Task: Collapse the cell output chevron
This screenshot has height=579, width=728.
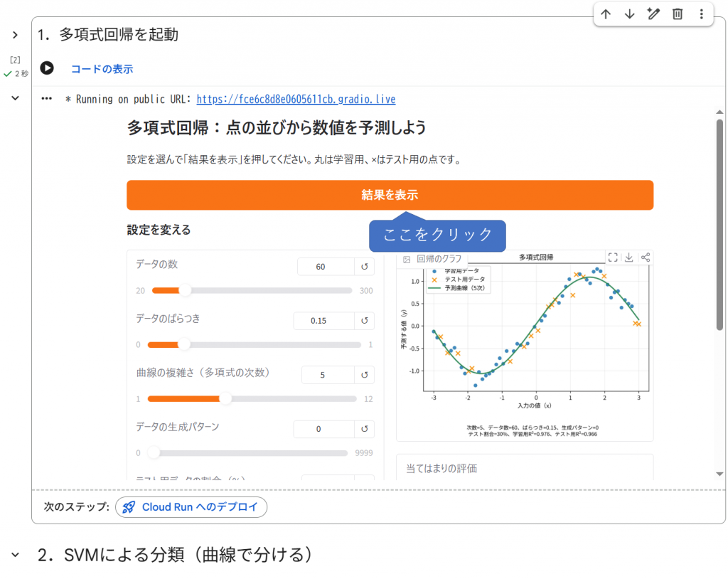Action: point(16,98)
